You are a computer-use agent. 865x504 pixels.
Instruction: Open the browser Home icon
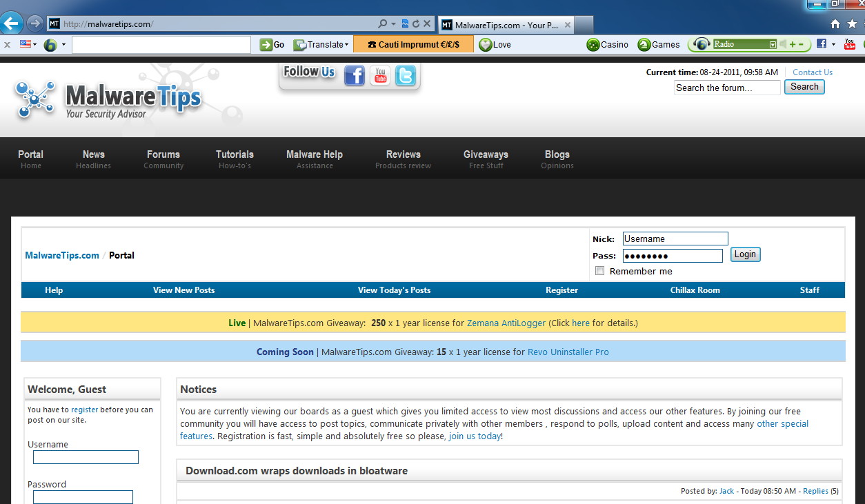click(835, 24)
